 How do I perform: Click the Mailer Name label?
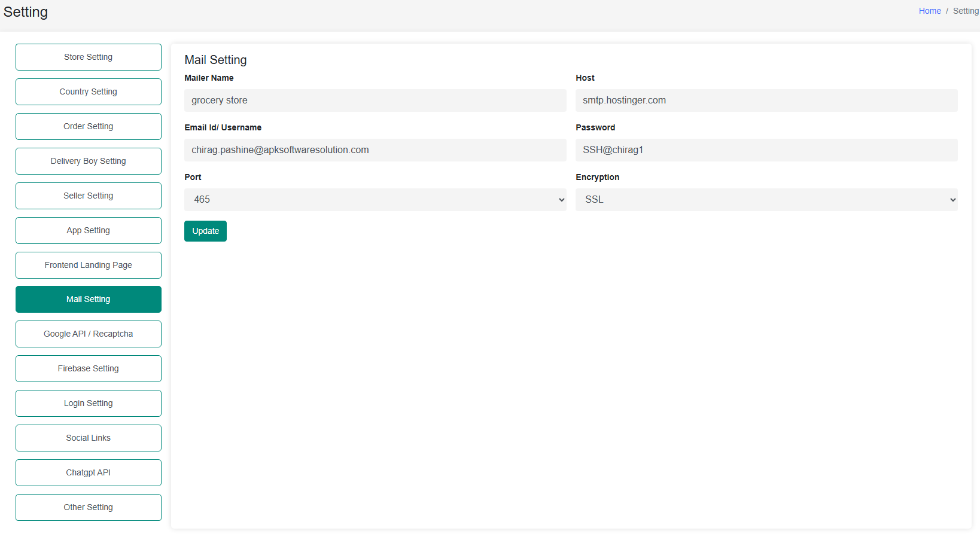209,78
